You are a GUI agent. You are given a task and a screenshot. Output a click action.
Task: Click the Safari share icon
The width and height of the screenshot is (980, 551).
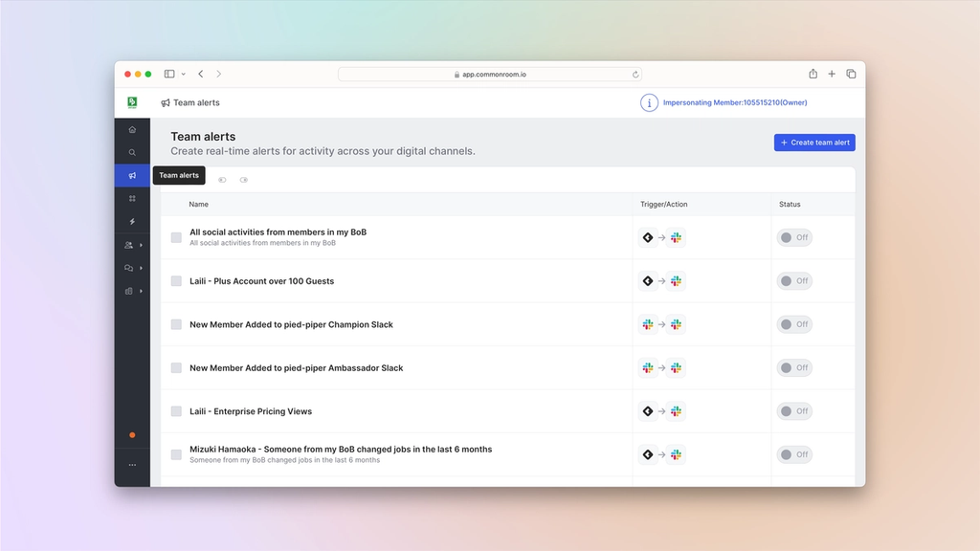[813, 74]
